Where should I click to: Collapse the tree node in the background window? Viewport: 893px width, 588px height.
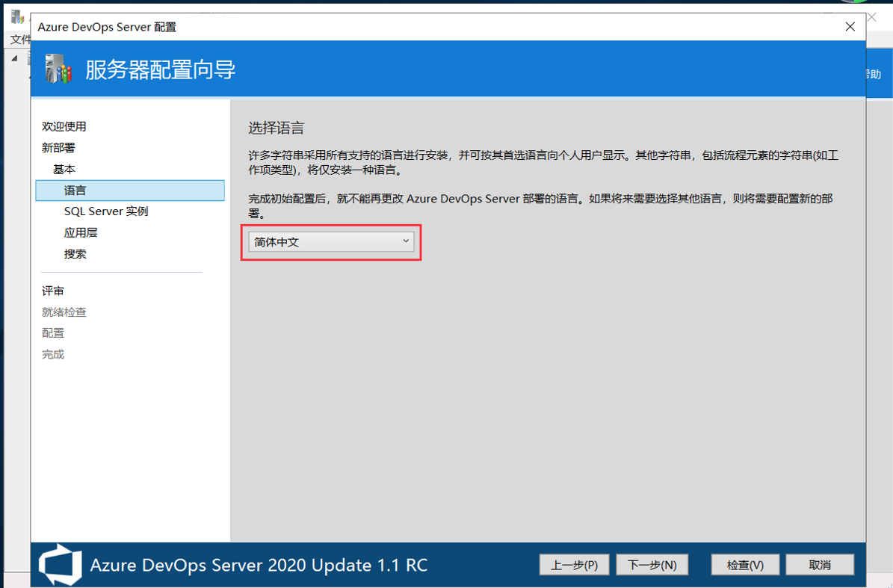(x=15, y=58)
